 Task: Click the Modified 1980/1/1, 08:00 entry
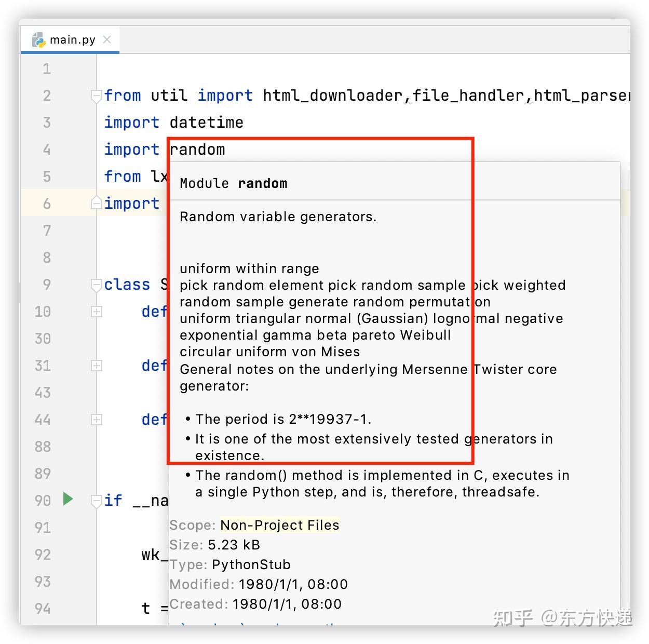click(x=259, y=584)
